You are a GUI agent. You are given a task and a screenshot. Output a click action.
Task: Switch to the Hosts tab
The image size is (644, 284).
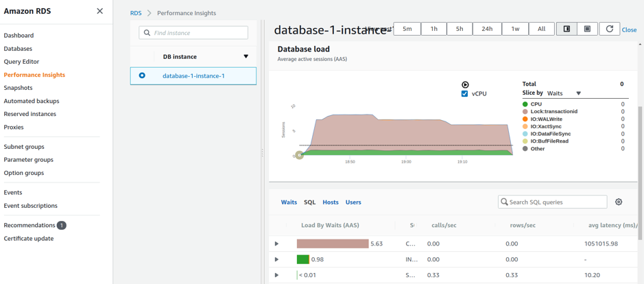pyautogui.click(x=331, y=202)
